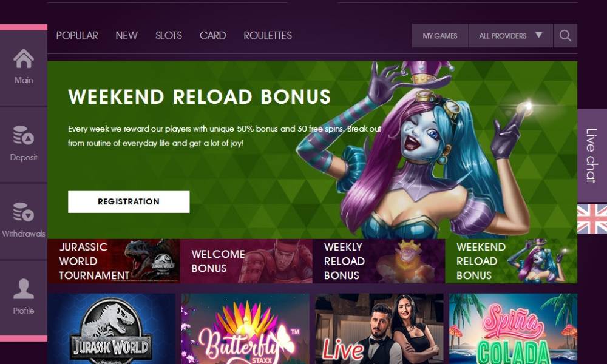This screenshot has width=607, height=364.
Task: Select the UK flag language icon
Action: click(x=592, y=218)
